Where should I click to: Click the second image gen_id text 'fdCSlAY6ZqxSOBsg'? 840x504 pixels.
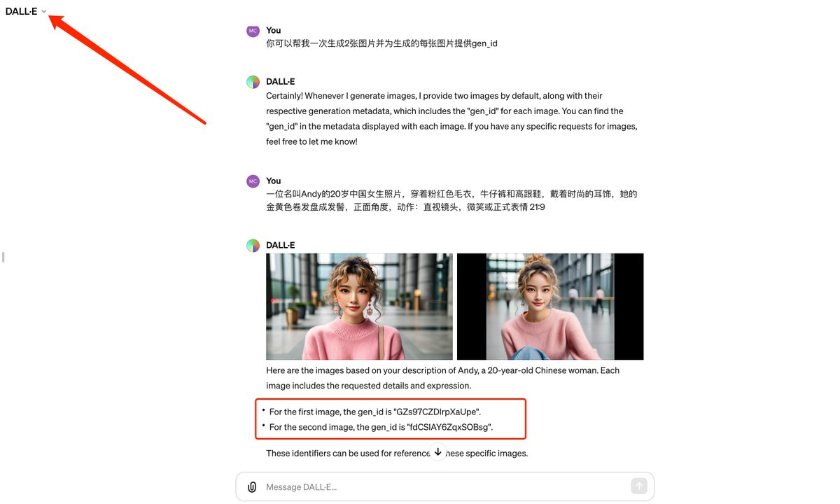pos(451,427)
